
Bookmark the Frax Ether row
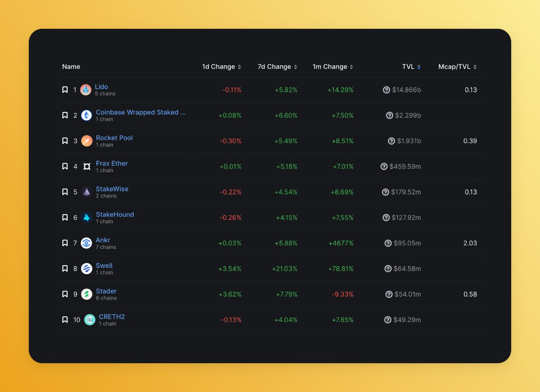[65, 167]
